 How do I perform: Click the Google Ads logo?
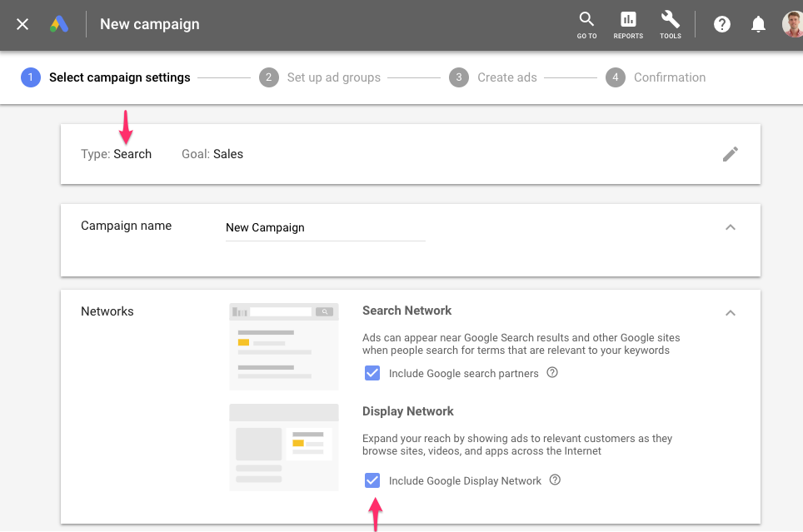(x=59, y=24)
